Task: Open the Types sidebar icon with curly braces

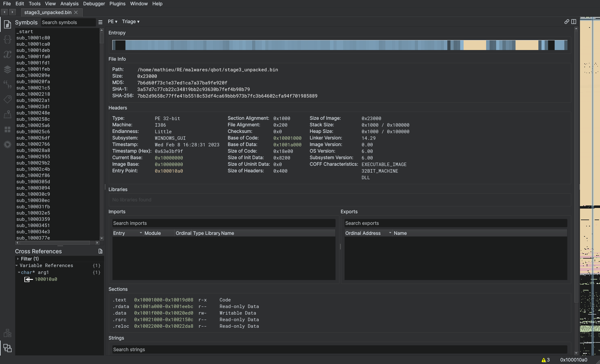Action: (8, 39)
